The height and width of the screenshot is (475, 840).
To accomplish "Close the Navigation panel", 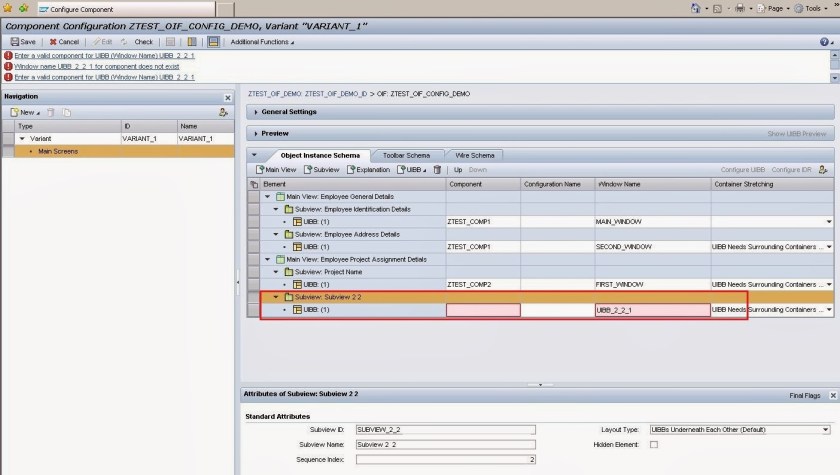I will (227, 97).
